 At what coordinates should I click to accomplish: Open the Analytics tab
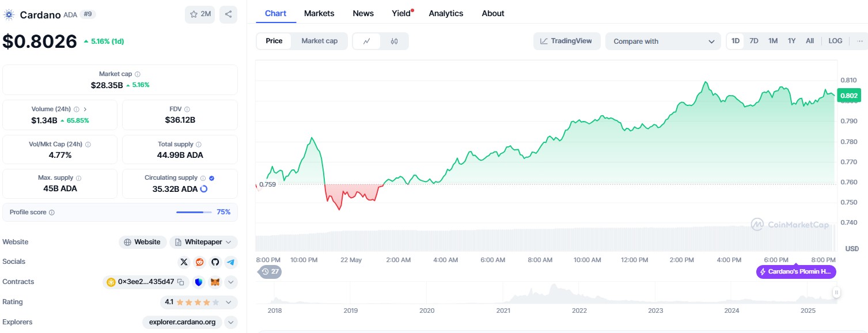pos(446,13)
